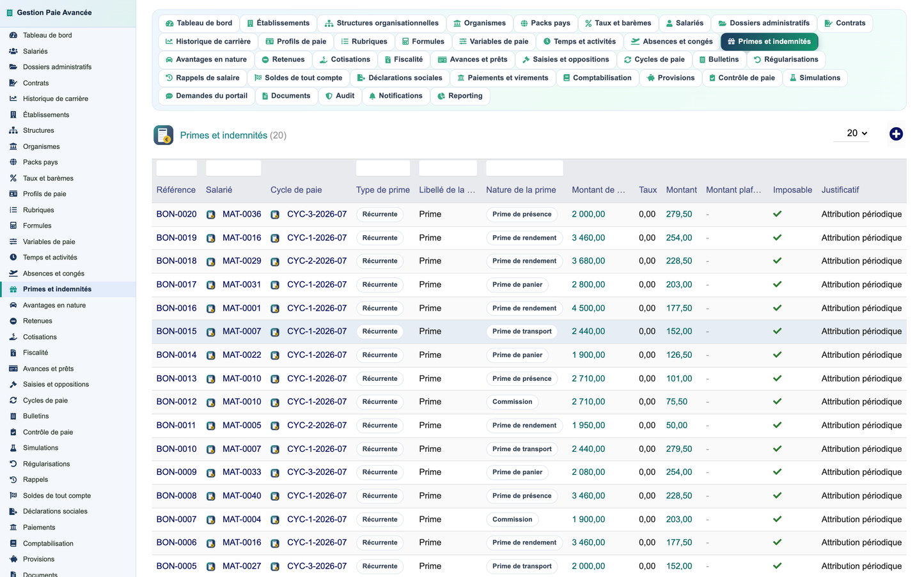Click the Nature de la prime filter field
Screen dimensions: 924x577
524,168
